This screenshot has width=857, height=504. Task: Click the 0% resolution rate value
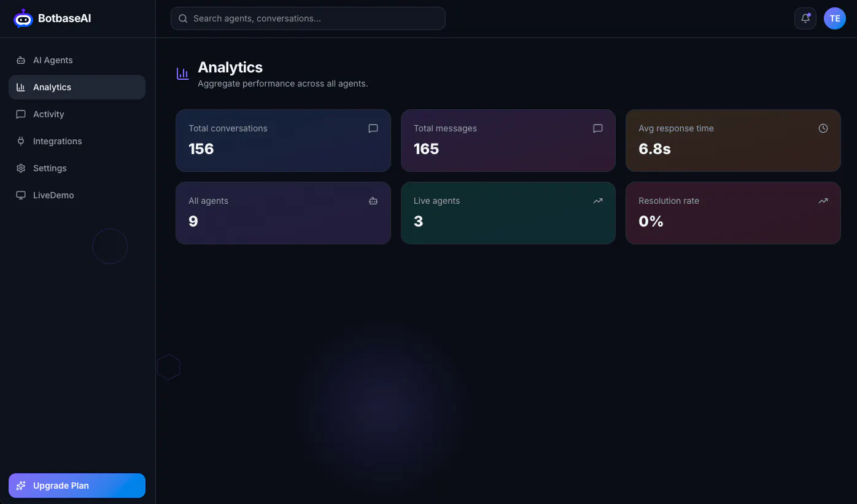click(651, 222)
